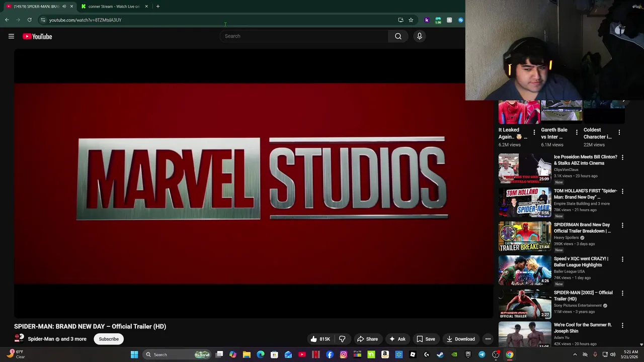This screenshot has height=362, width=644.
Task: Open options for SPIDERMAN Trailer Breakdown
Action: (622, 225)
